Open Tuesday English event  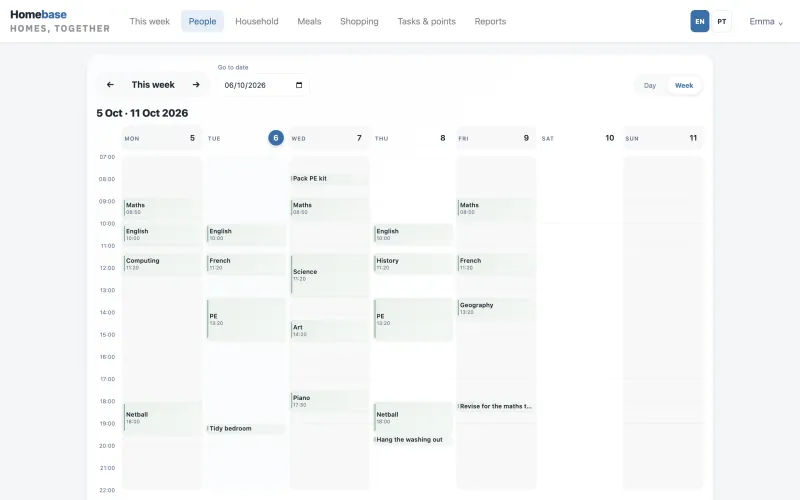246,234
